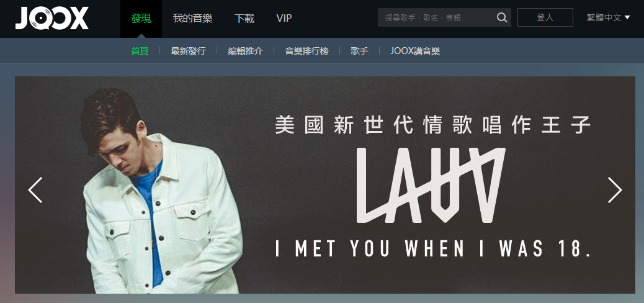Advance to next banner with right arrow
The height and width of the screenshot is (303, 644).
point(615,190)
